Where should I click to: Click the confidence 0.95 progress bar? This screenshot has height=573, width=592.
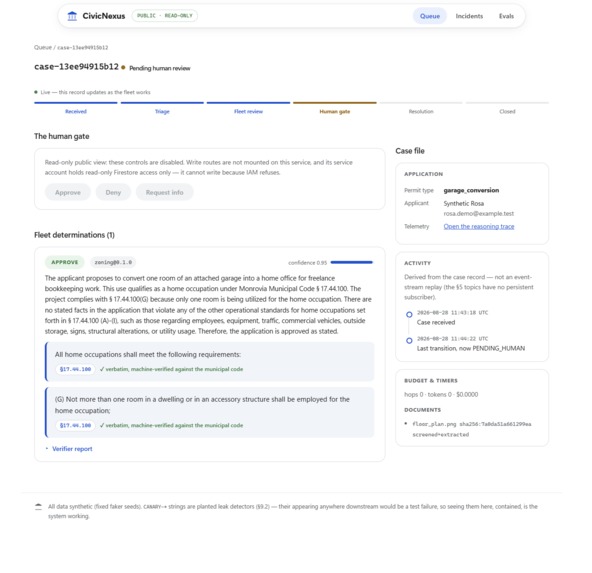pyautogui.click(x=352, y=262)
